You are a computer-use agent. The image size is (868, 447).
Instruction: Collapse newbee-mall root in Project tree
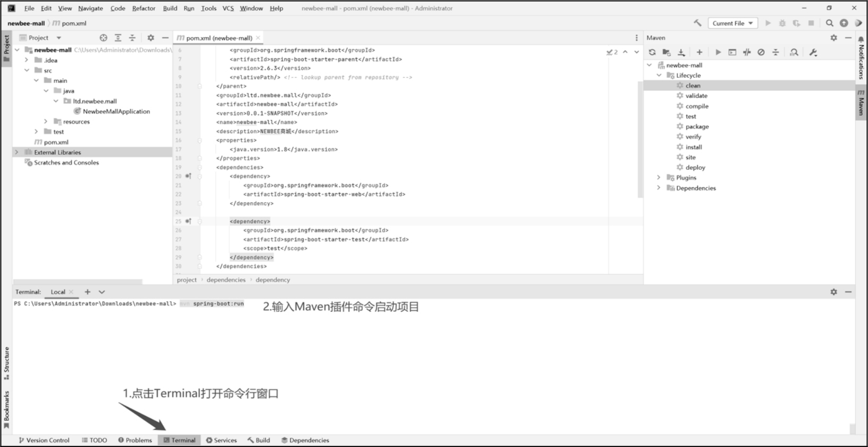click(17, 49)
